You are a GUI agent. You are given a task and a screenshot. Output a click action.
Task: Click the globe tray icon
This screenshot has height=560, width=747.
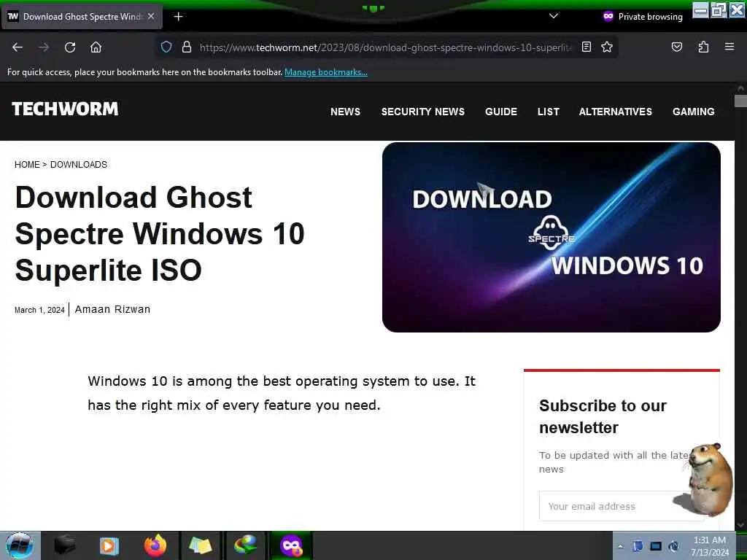pos(673,546)
